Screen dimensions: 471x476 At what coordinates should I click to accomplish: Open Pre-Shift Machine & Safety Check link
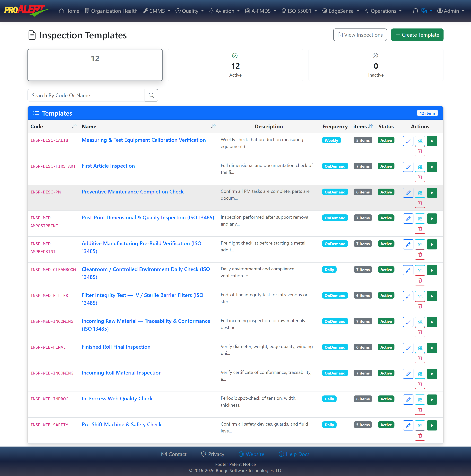(122, 424)
